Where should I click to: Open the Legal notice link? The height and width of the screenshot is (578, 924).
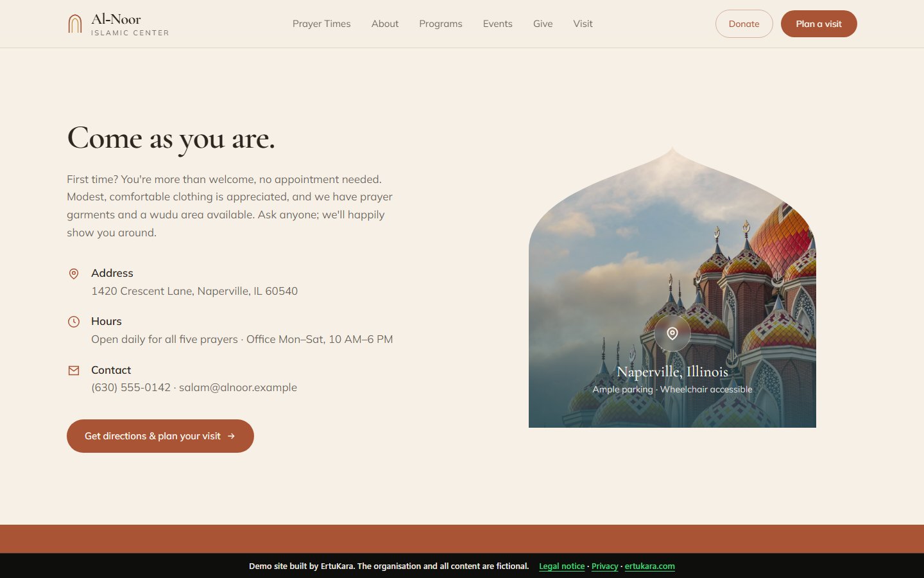tap(562, 566)
